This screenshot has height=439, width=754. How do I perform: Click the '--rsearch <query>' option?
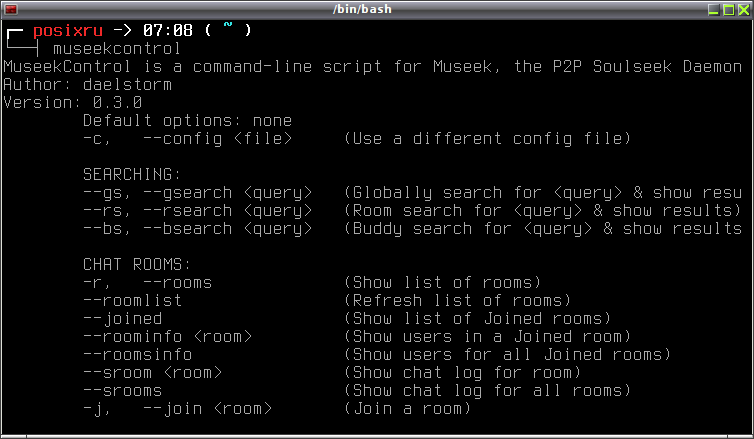228,211
